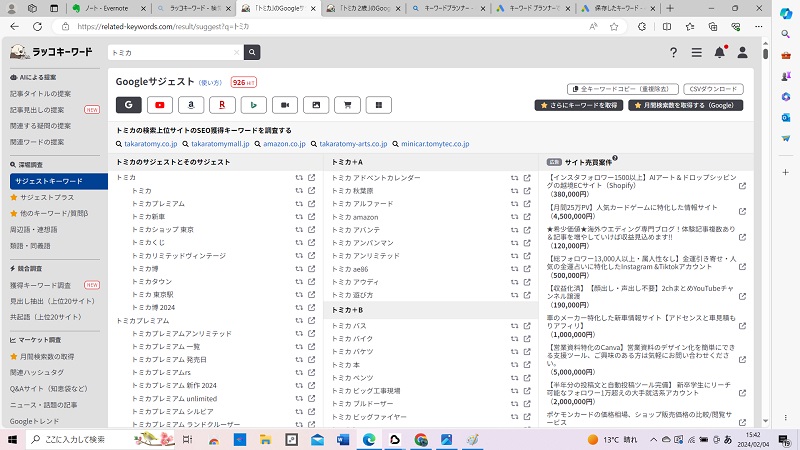The height and width of the screenshot is (450, 800).
Task: Click CSVダウンロード button
Action: tap(713, 89)
